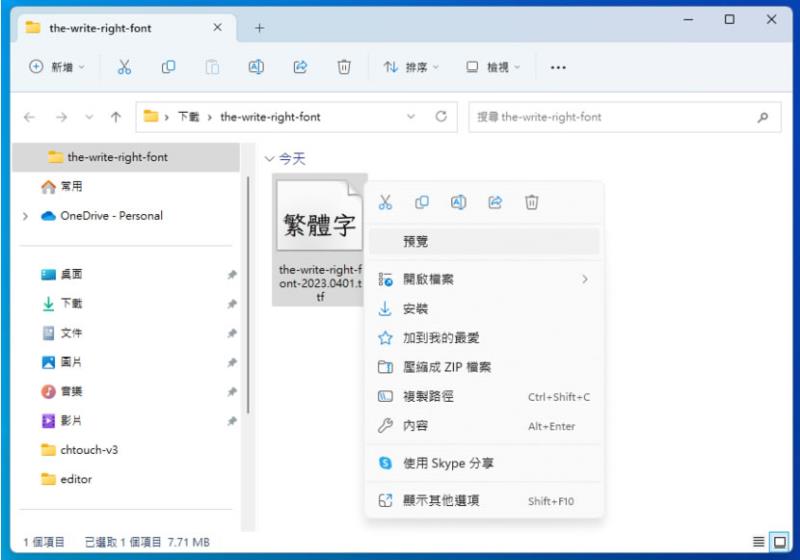Image resolution: width=800 pixels, height=560 pixels.
Task: Choose 顯示其他選項 in the context menu
Action: tap(484, 501)
